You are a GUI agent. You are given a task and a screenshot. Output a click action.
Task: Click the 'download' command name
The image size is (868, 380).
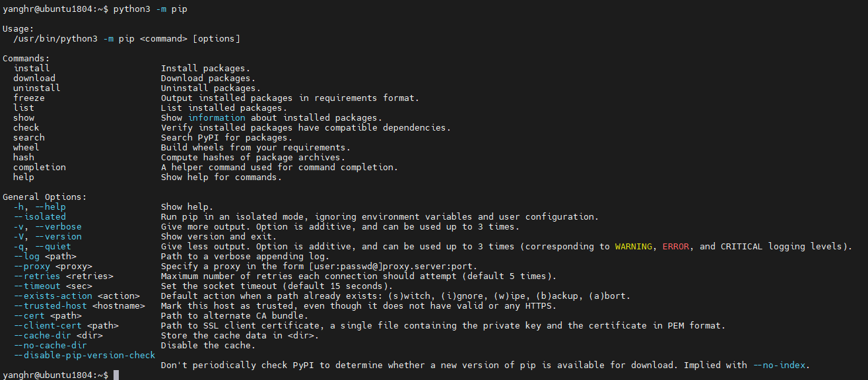[x=34, y=78]
